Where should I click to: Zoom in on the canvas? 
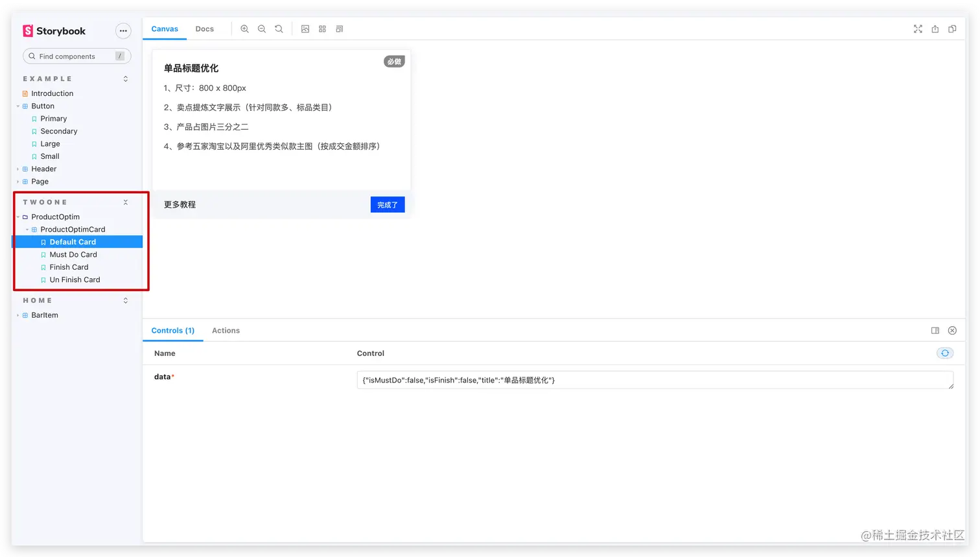click(244, 29)
